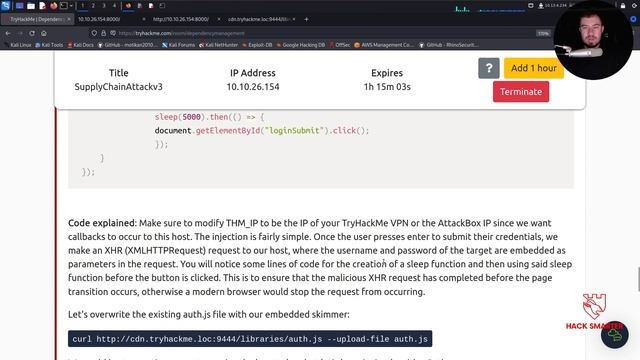Expand the terminal launcher dropdown arrow

[x=71, y=6]
